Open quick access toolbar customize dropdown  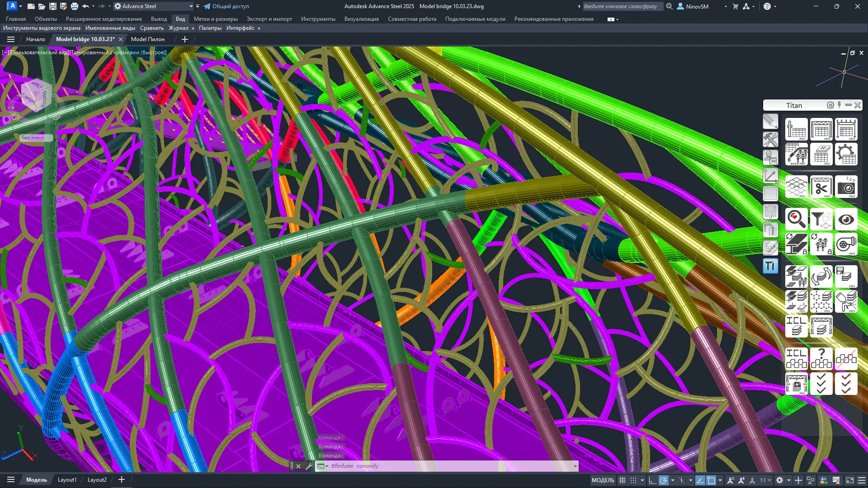198,6
